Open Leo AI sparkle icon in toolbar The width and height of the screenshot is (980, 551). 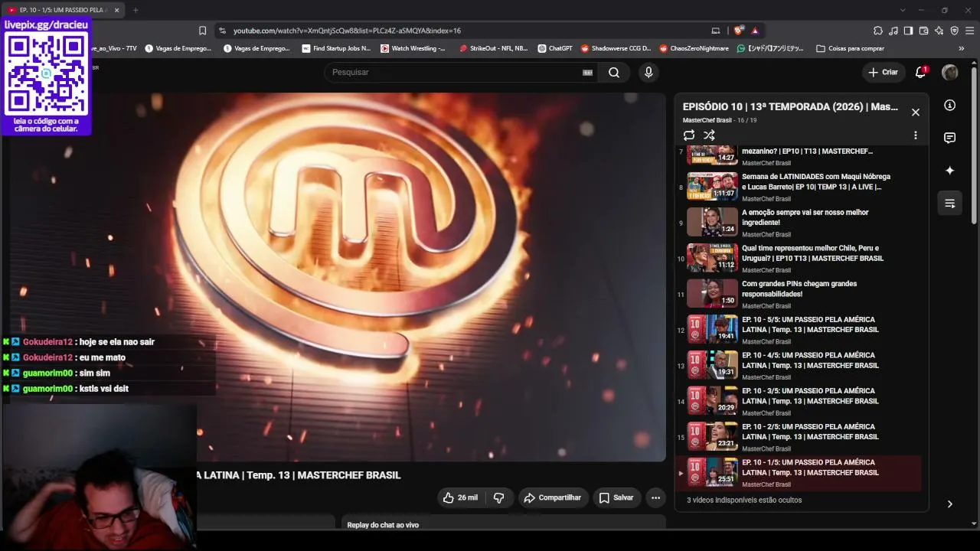pyautogui.click(x=939, y=31)
